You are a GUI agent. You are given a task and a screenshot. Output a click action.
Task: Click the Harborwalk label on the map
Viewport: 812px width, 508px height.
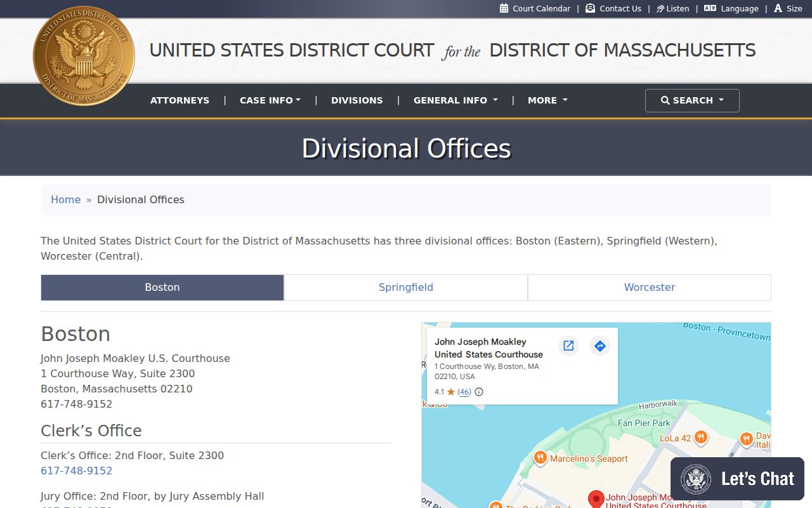coord(658,404)
